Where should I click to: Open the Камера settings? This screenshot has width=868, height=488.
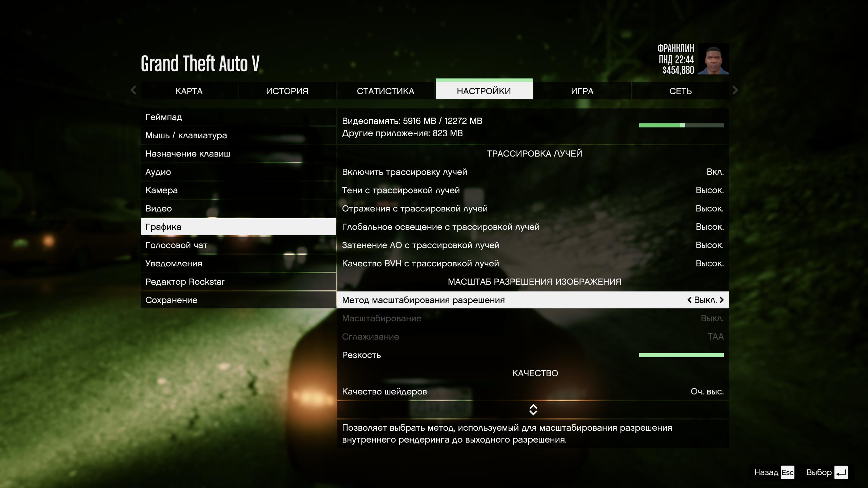[x=238, y=190]
